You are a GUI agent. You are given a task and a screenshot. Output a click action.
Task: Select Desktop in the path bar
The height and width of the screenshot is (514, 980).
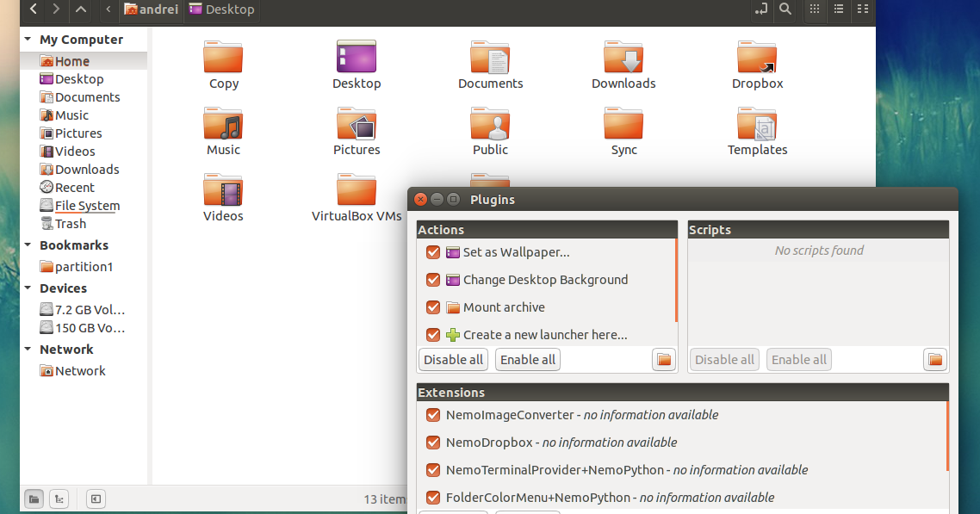[x=221, y=11]
